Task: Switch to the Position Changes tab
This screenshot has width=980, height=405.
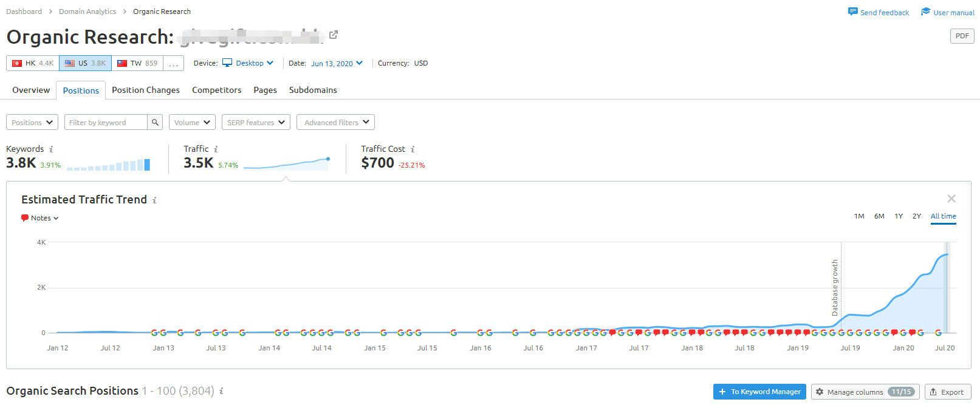Action: (x=146, y=90)
